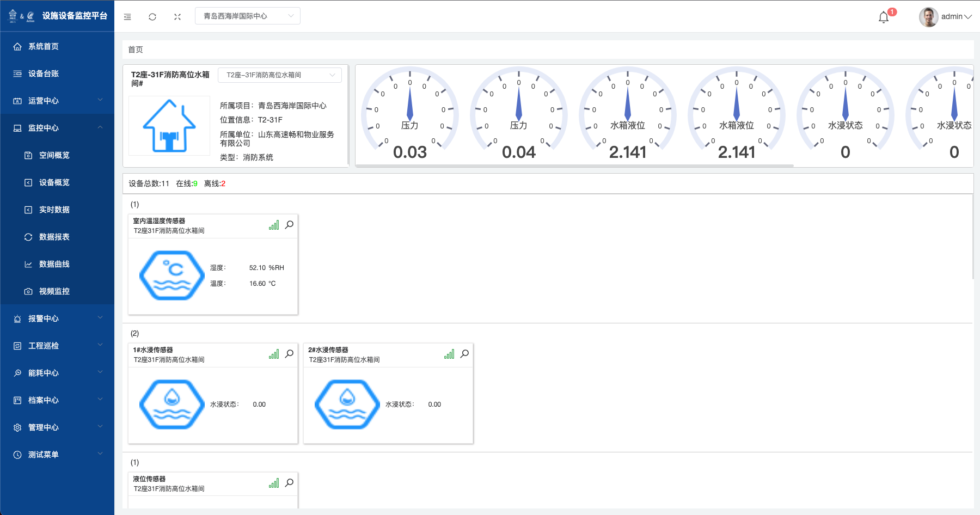Viewport: 980px width, 515px height.
Task: Click magnifier icon on 1#水浸传感器 card
Action: 290,354
